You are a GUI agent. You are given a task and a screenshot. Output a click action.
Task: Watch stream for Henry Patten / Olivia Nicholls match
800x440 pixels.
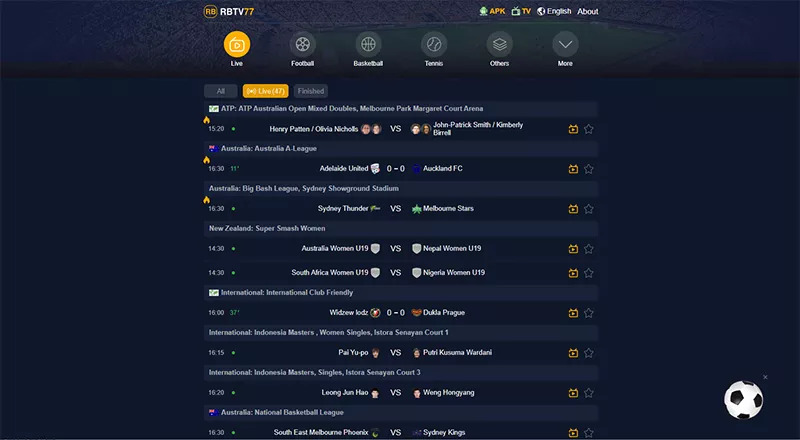(x=573, y=129)
